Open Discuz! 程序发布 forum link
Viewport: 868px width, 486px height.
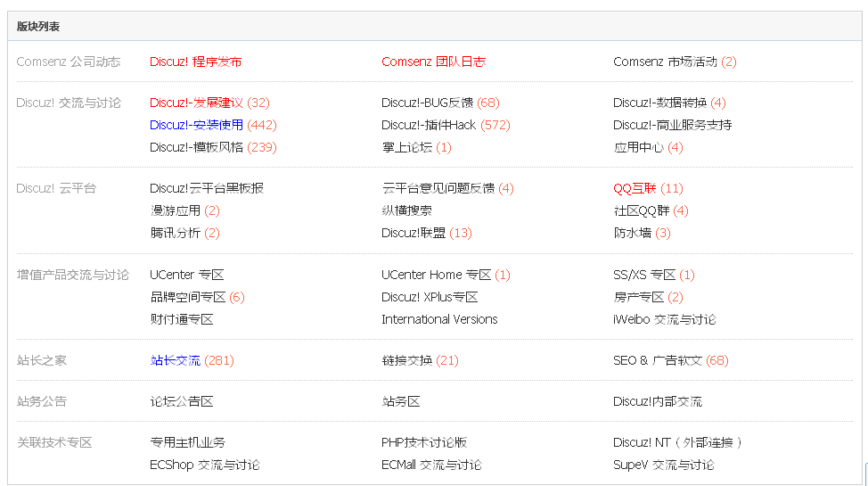coord(195,62)
